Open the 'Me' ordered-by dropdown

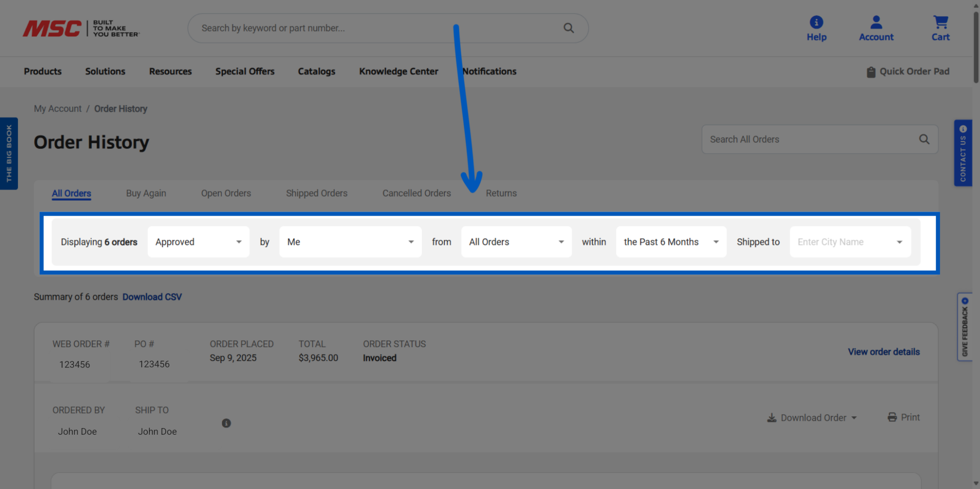(350, 242)
